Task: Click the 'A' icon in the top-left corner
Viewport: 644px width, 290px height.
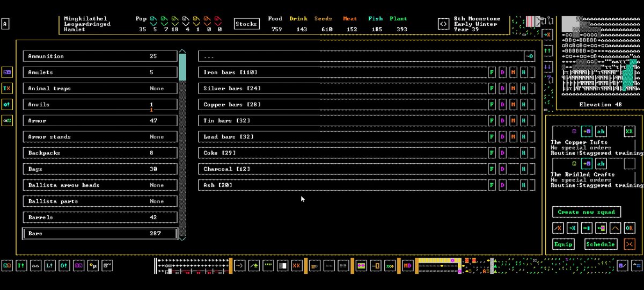Action: pos(5,24)
